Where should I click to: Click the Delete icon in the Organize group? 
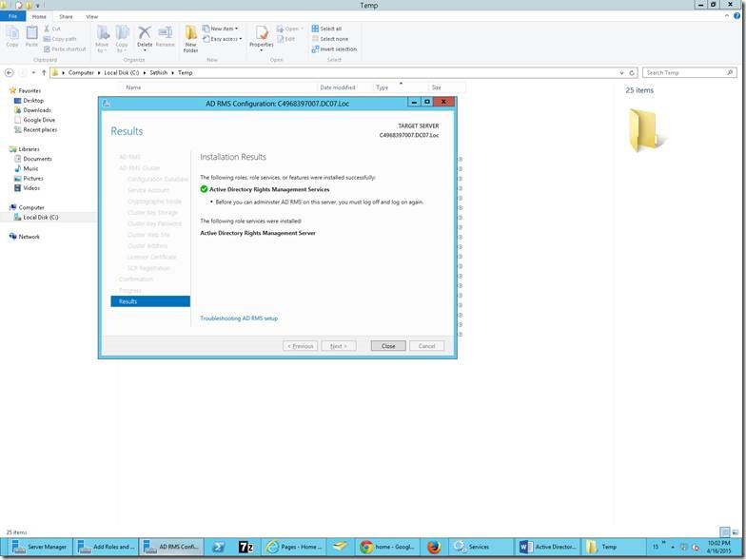coord(145,37)
